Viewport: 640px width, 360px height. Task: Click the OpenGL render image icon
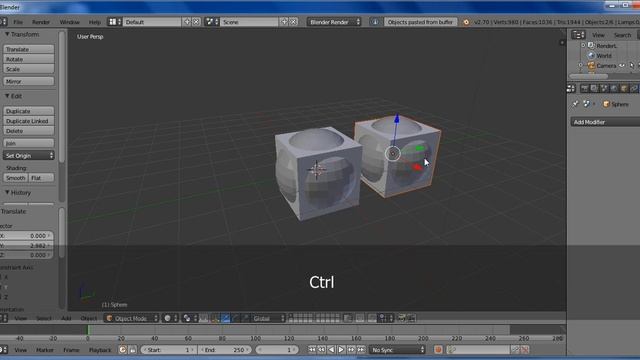[x=402, y=318]
